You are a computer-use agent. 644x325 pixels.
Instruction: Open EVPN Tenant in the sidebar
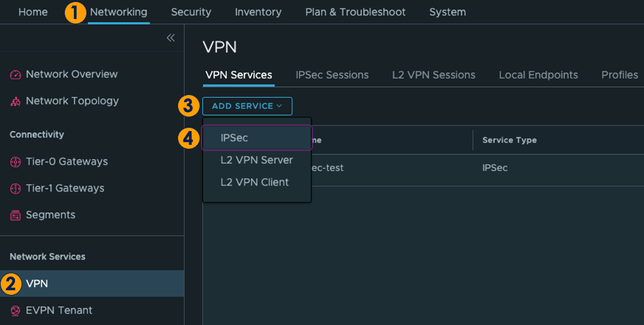tap(59, 310)
